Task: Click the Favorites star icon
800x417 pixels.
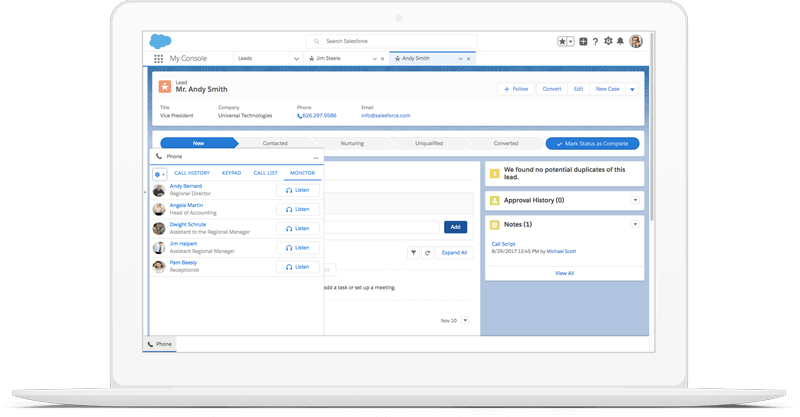Action: 563,41
